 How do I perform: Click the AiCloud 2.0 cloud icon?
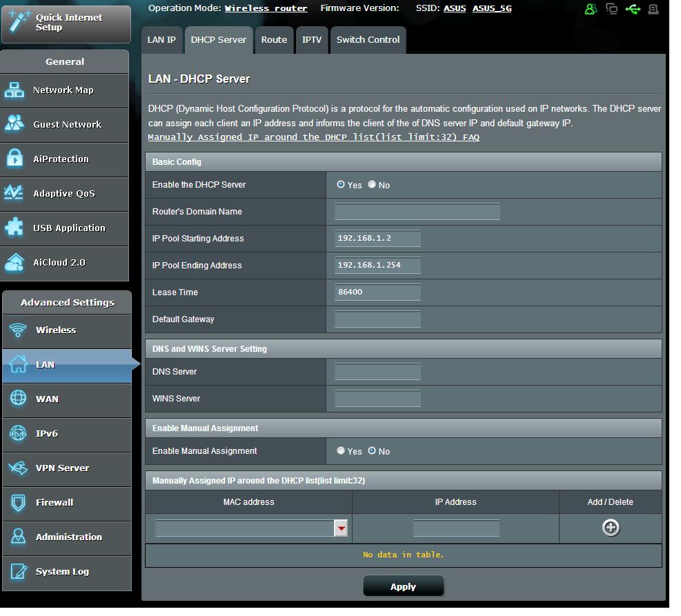[14, 263]
